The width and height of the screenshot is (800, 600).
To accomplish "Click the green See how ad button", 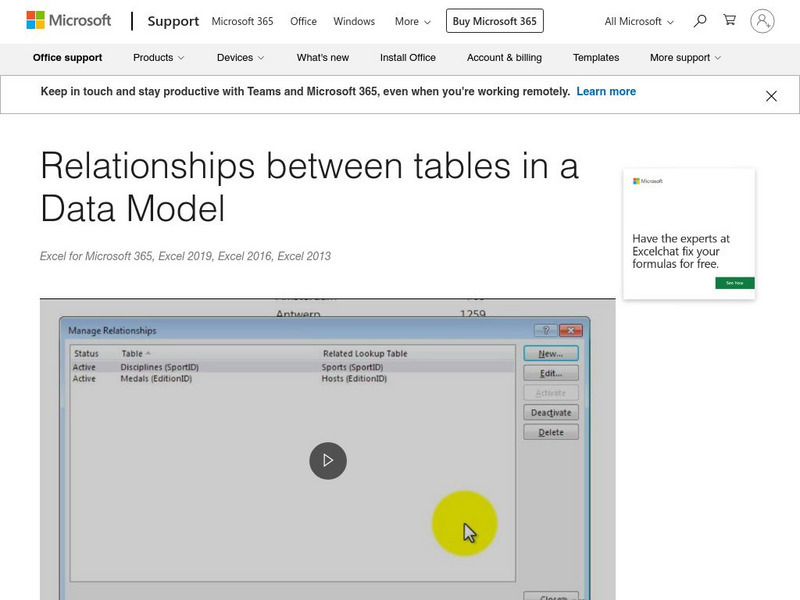I will tap(735, 283).
